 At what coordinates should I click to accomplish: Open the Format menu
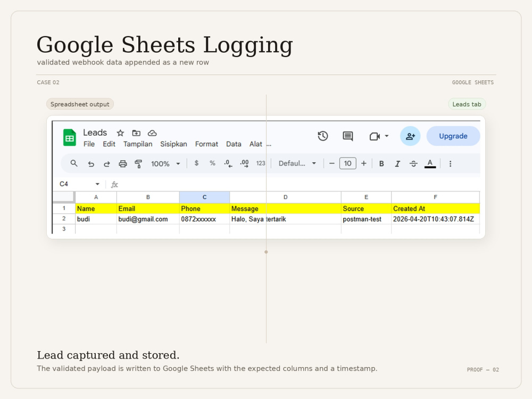[206, 144]
